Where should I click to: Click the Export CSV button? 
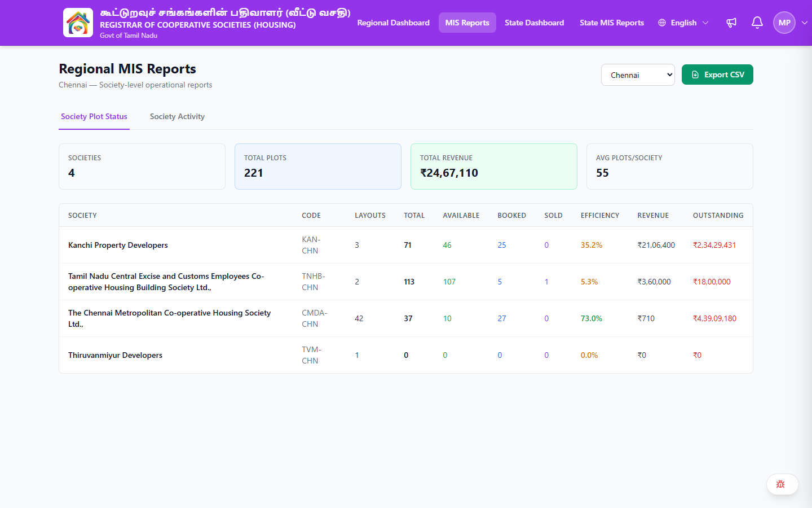[x=717, y=75]
